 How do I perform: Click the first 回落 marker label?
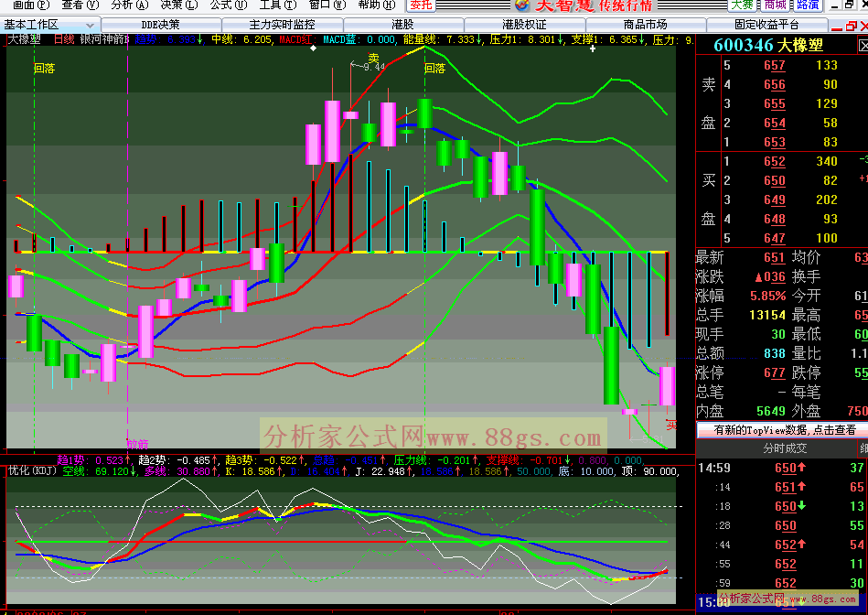tap(44, 68)
